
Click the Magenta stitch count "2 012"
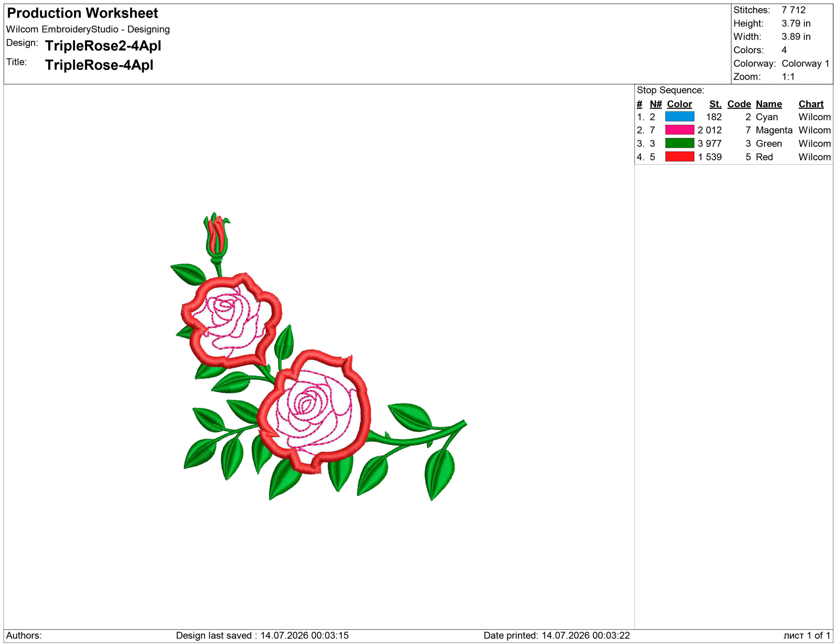709,130
